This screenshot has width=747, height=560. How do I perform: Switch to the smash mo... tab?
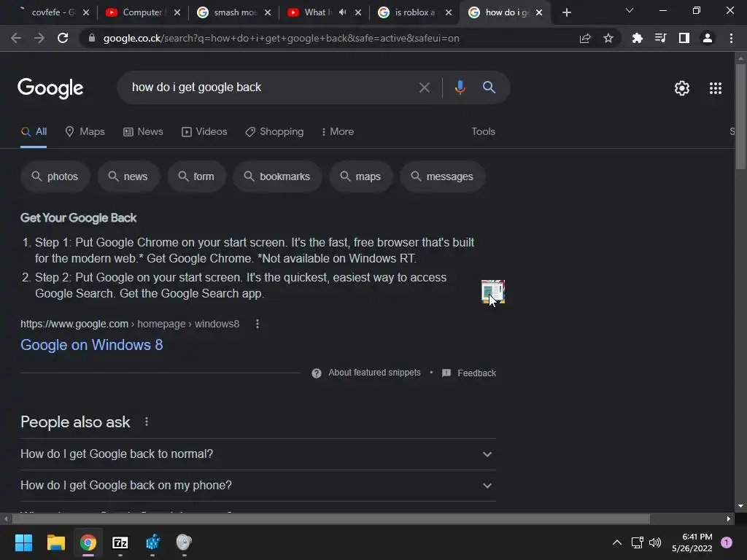point(233,12)
